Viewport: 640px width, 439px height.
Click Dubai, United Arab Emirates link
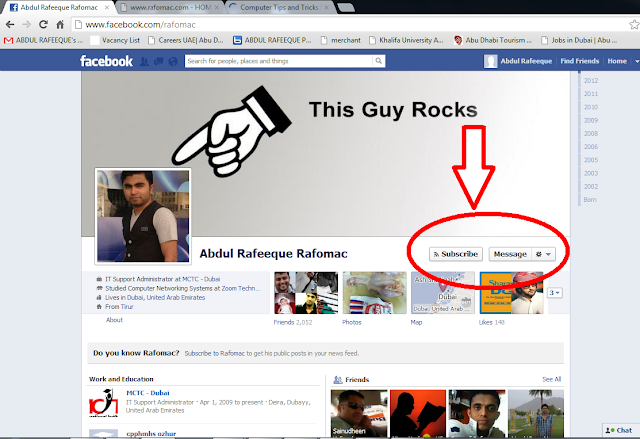coord(166,297)
